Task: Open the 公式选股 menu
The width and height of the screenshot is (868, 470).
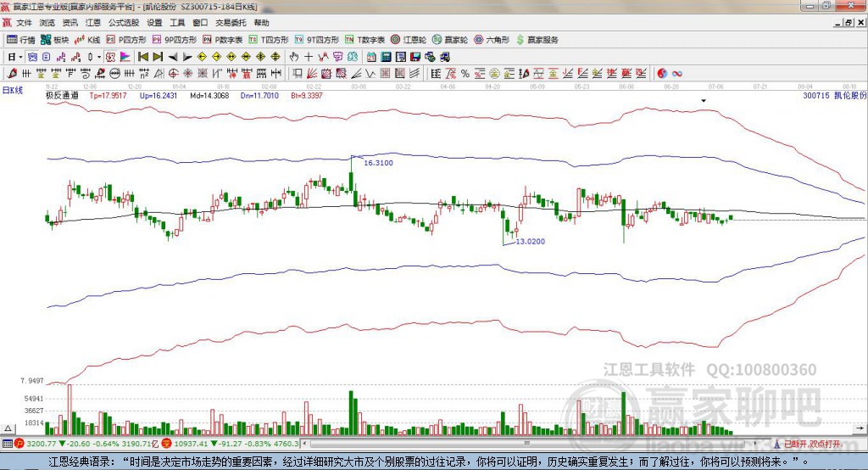Action: (123, 23)
